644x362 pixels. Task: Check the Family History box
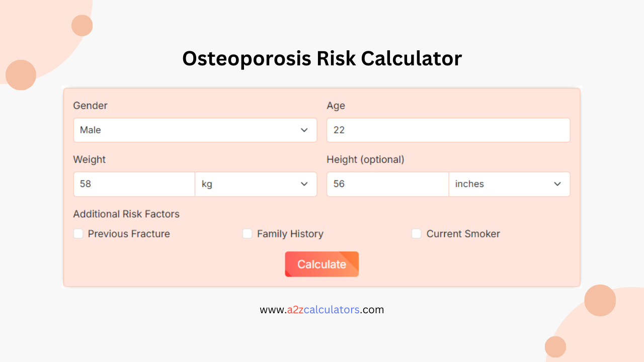247,233
